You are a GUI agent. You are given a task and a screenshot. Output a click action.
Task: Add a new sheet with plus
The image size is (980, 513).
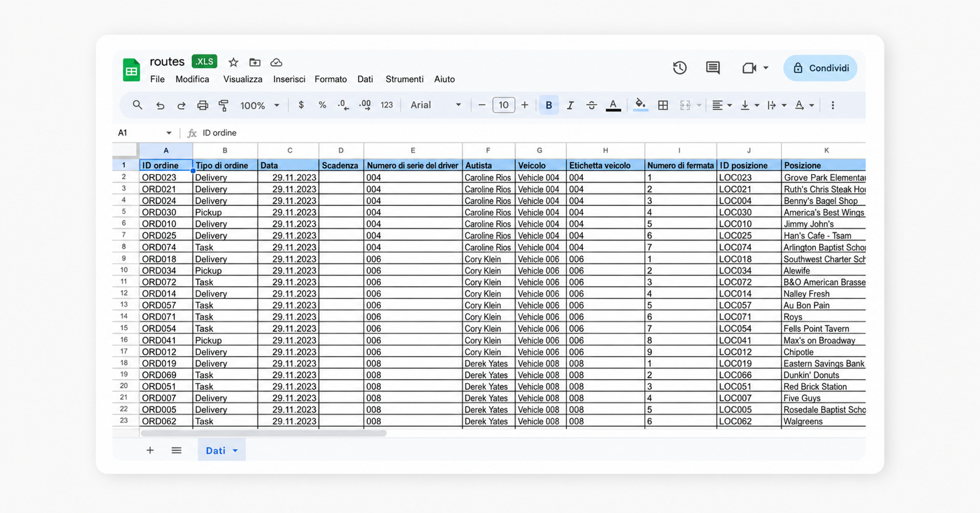(150, 450)
